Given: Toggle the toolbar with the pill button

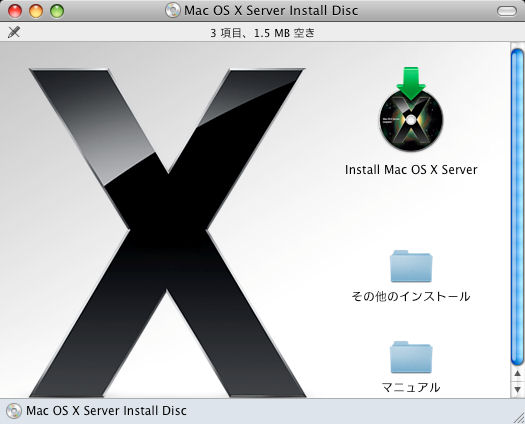Looking at the screenshot, I should 507,11.
